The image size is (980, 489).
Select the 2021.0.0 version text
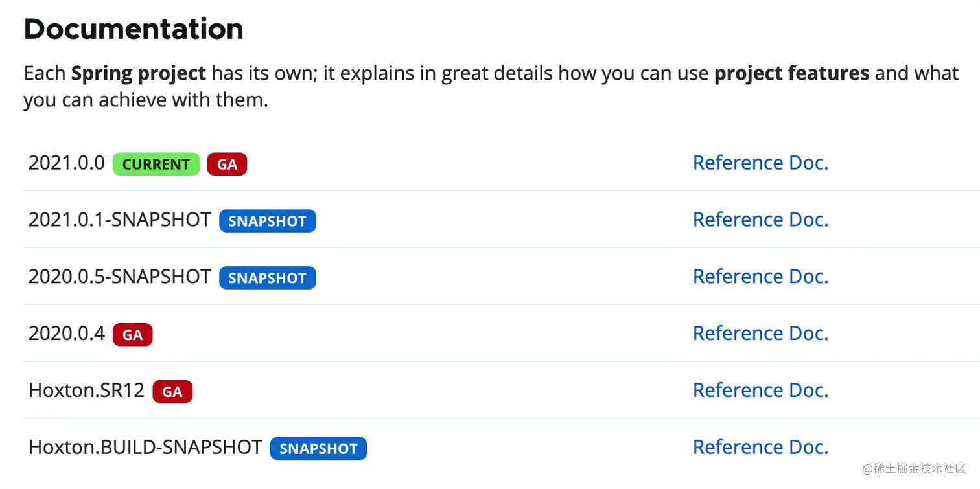66,163
